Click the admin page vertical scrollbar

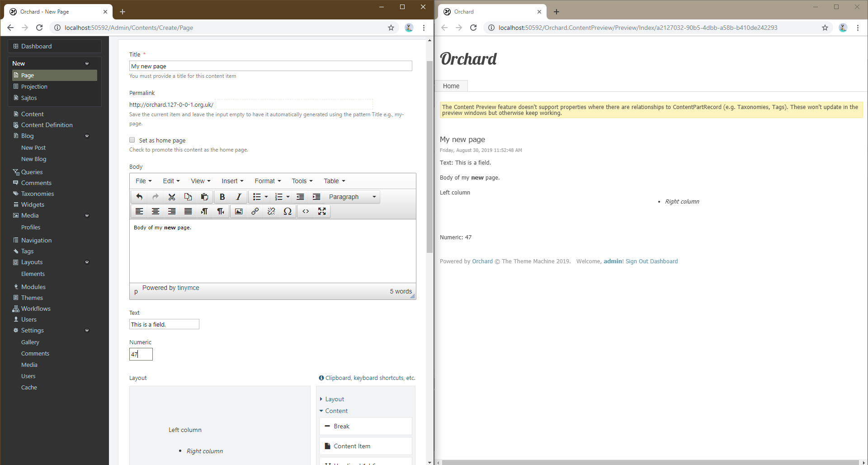pyautogui.click(x=429, y=157)
